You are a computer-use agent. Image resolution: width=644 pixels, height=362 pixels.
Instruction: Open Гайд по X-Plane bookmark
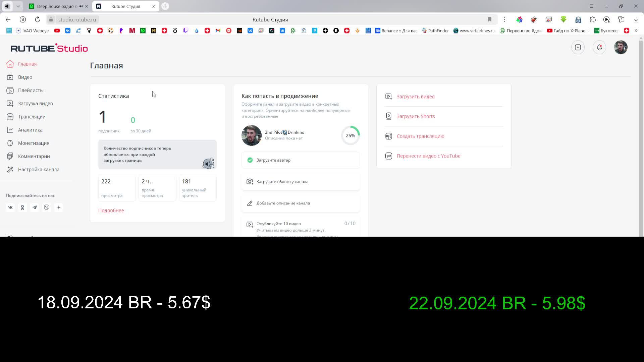(x=568, y=31)
